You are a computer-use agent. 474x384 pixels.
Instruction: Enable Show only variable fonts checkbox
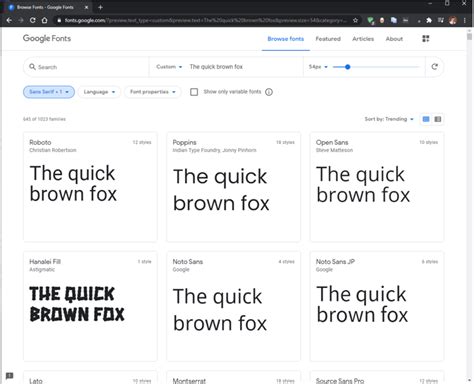click(x=194, y=92)
